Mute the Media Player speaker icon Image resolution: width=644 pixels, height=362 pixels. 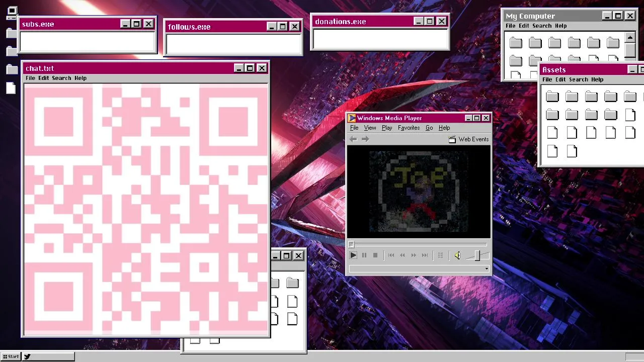457,255
